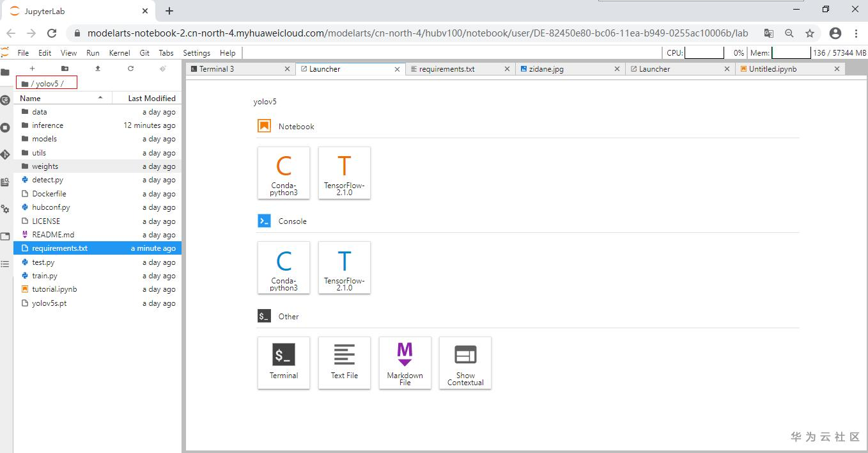Click the bookmark star icon in address bar

[810, 33]
